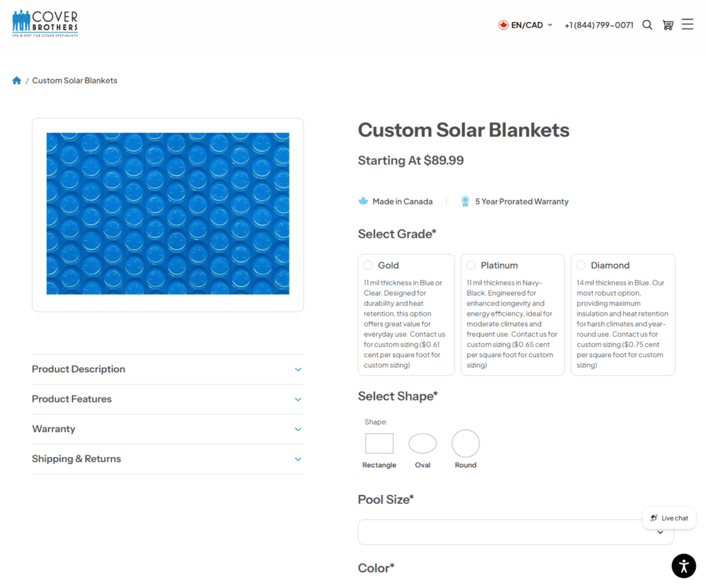The height and width of the screenshot is (588, 706).
Task: View the shopping cart icon
Action: [x=667, y=25]
